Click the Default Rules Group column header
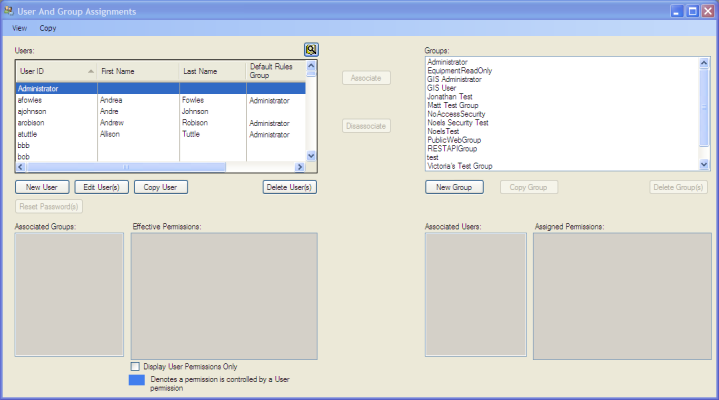Image resolution: width=719 pixels, height=400 pixels. click(276, 71)
